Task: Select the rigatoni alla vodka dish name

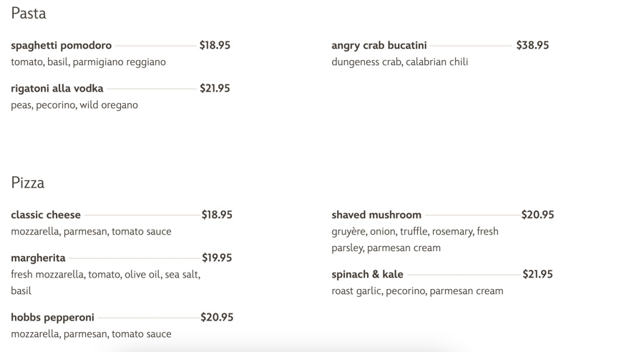Action: point(57,88)
